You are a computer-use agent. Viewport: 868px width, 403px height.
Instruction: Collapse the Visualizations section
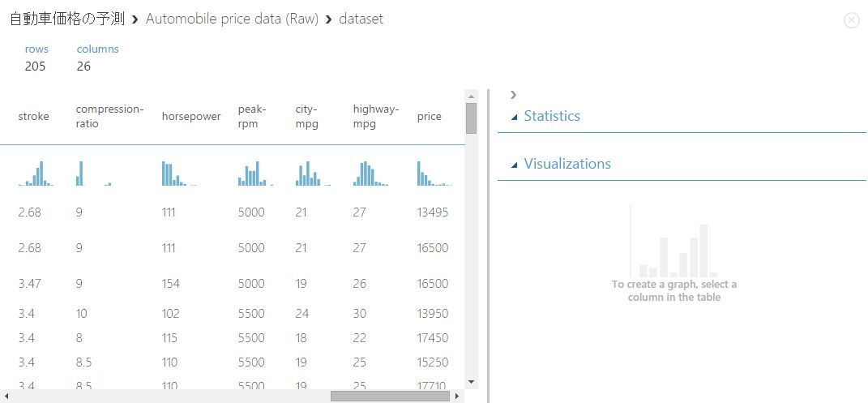515,165
